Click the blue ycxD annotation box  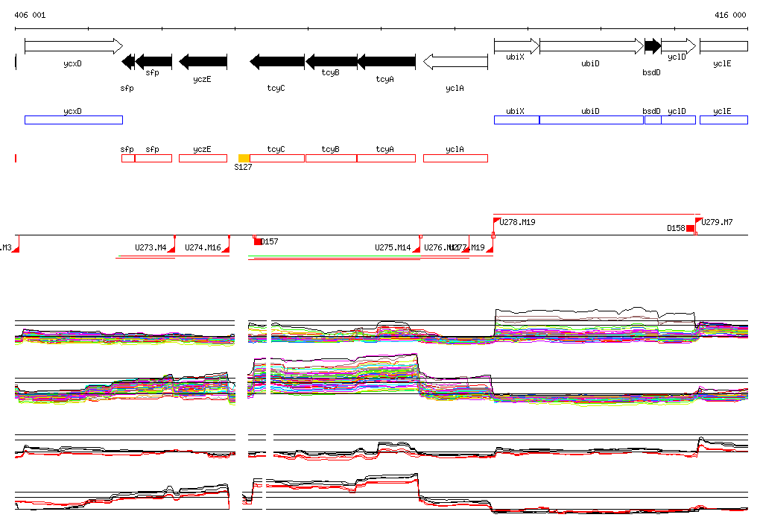pos(74,120)
